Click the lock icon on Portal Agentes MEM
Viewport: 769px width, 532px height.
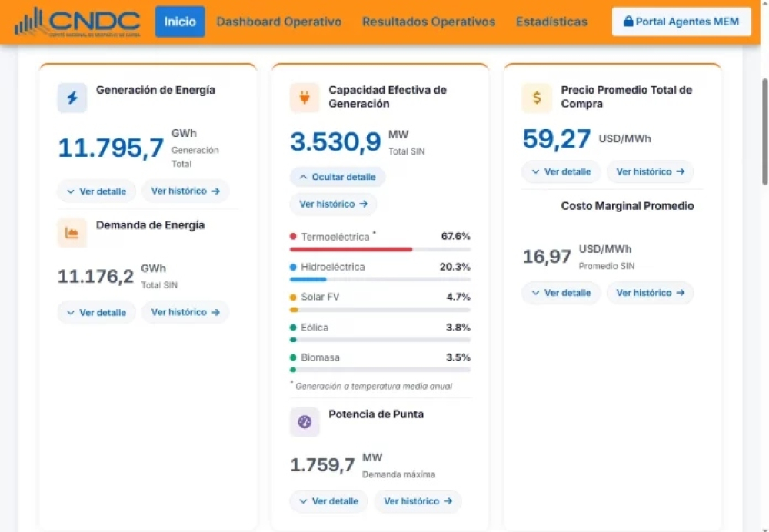628,21
